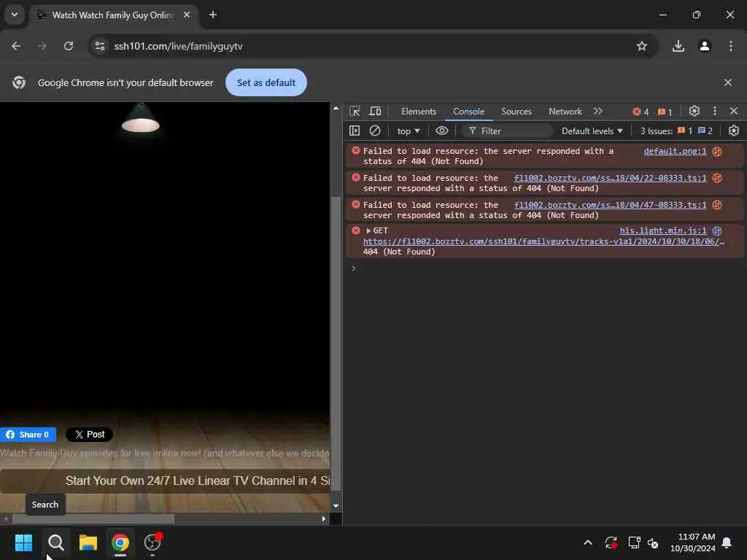747x560 pixels.
Task: Open the Network tab
Action: (x=565, y=112)
